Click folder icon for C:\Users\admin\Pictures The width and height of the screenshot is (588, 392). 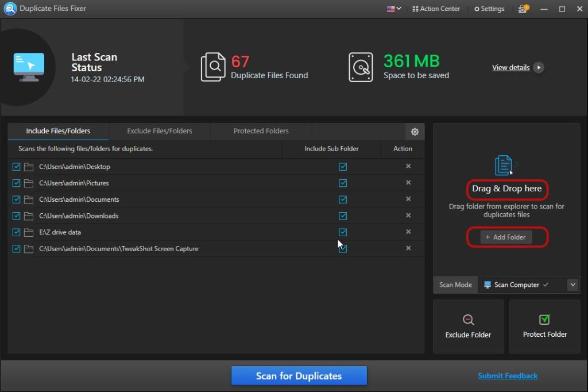click(x=29, y=183)
